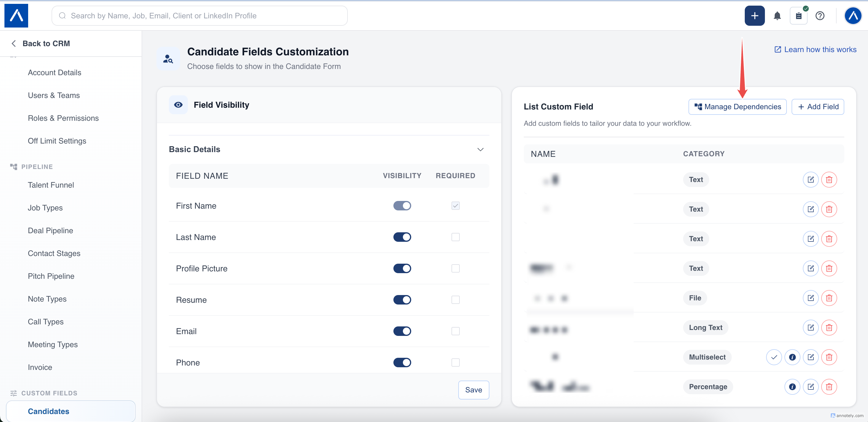Open the user profile avatar menu
Image resolution: width=868 pixels, height=422 pixels.
pos(853,15)
